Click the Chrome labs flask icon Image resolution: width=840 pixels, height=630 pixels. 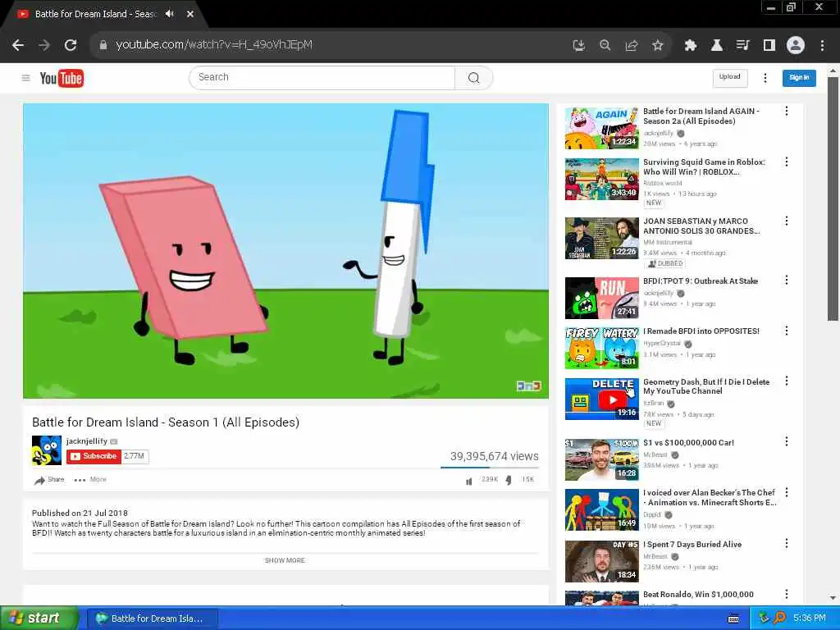tap(716, 46)
